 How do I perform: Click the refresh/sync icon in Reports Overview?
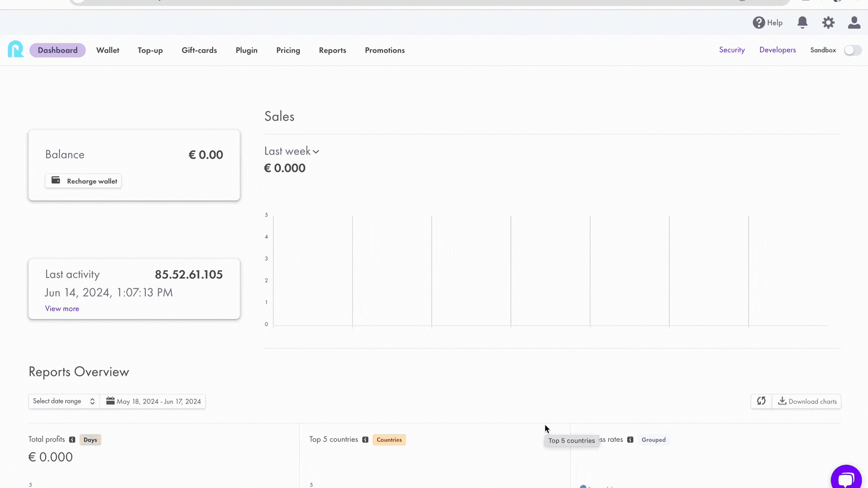(762, 401)
